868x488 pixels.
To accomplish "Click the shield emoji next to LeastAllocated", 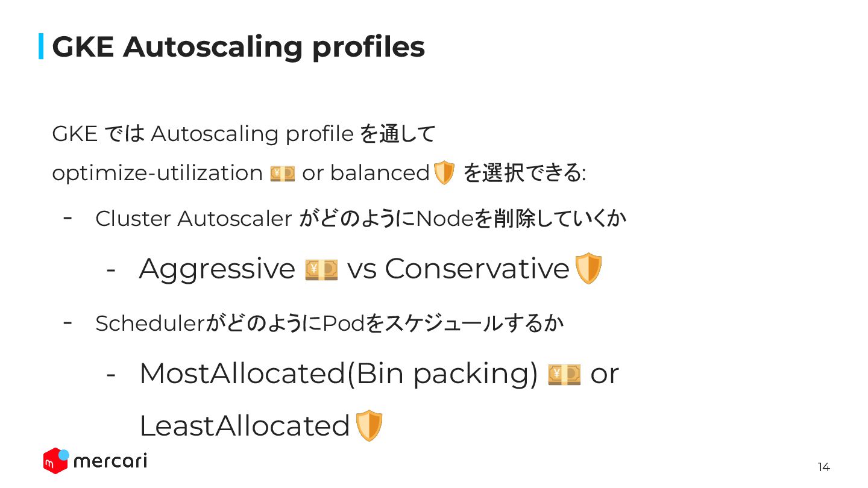I will (369, 425).
